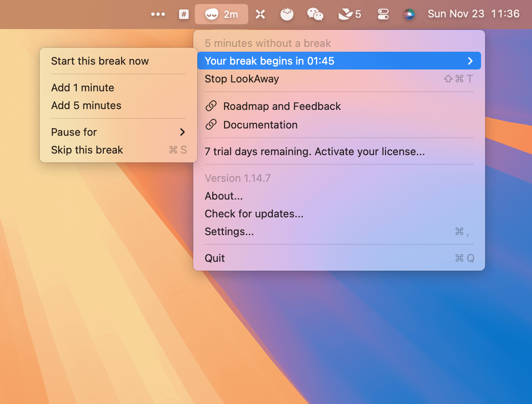Open the tomato timer menu bar icon
This screenshot has width=532, height=404.
(x=287, y=15)
